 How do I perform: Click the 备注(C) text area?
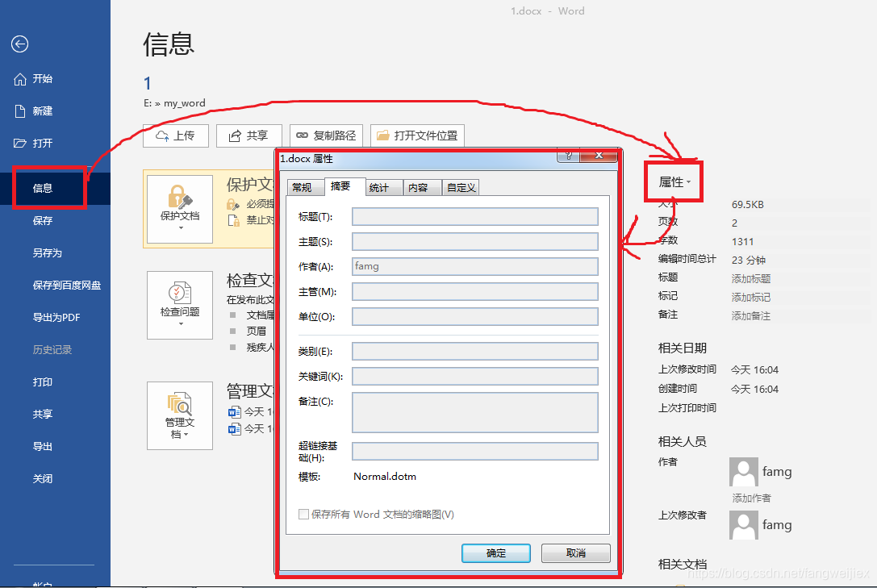475,412
